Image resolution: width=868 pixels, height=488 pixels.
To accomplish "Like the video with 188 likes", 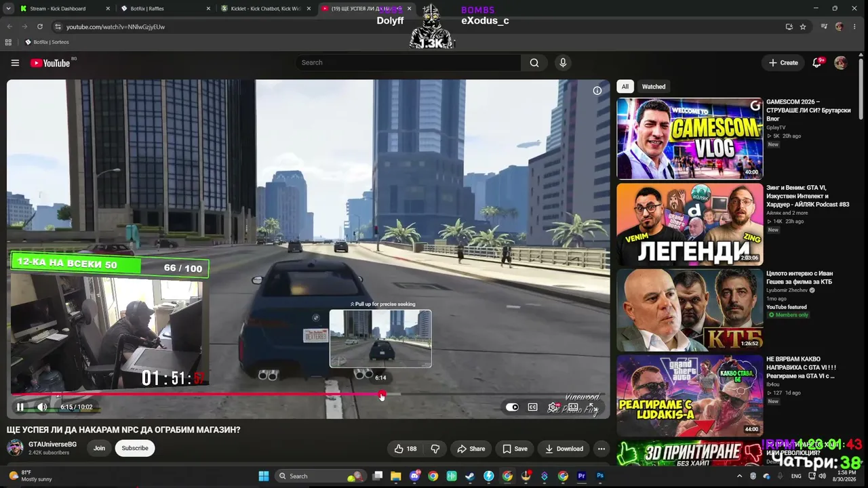I will click(406, 449).
